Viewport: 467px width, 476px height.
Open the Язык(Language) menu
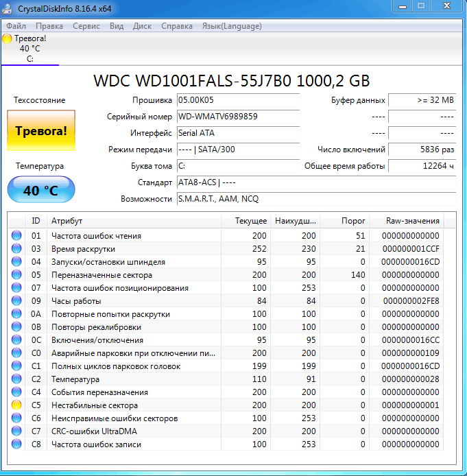(x=232, y=26)
